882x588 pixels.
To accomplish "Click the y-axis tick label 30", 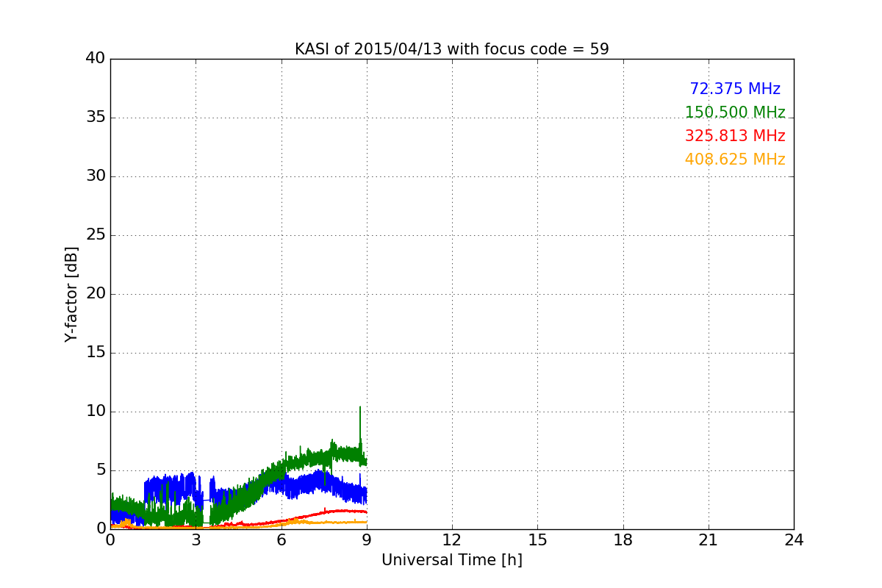I will [96, 176].
